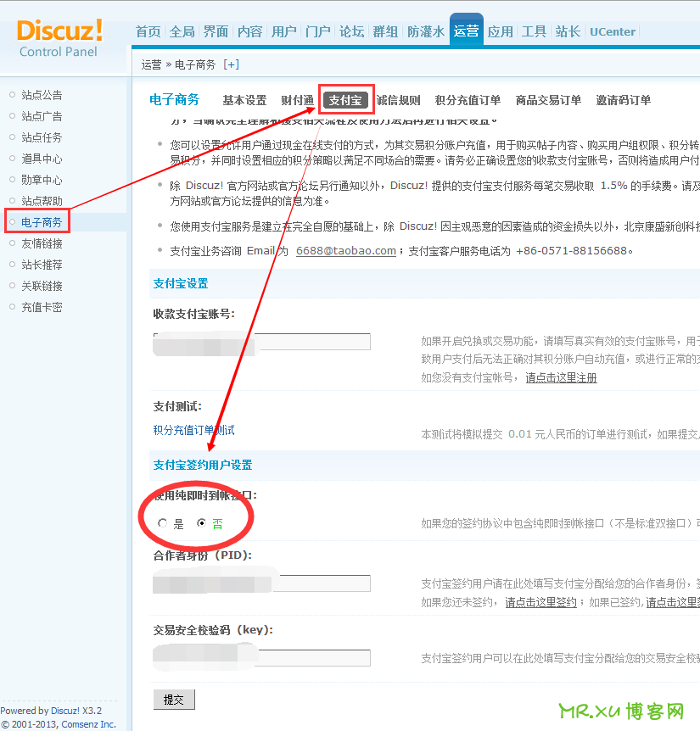Viewport: 700px width, 731px height.
Task: Open 站点公告 in the sidebar
Action: click(42, 95)
